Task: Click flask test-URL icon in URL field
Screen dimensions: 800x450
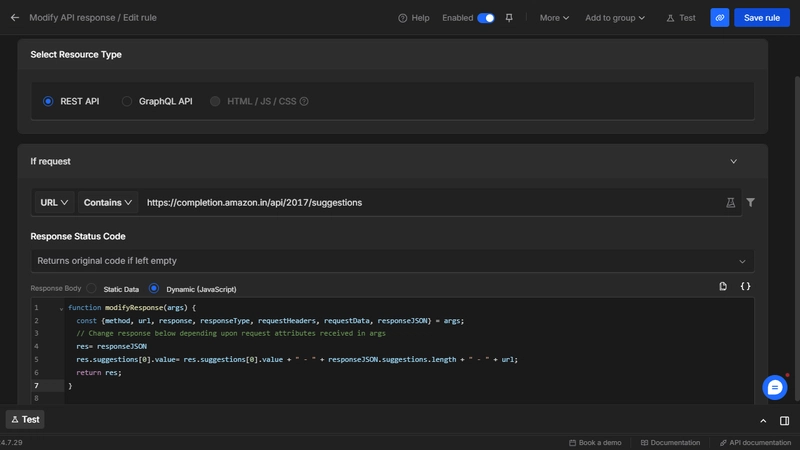Action: 731,203
